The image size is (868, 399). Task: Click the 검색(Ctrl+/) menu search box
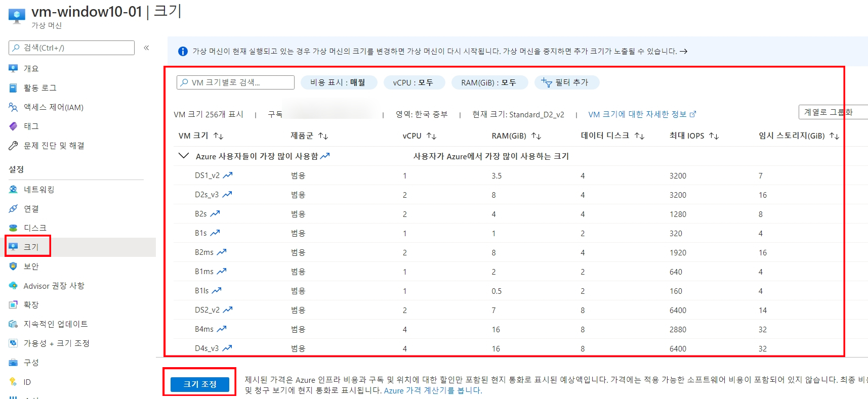tap(71, 48)
